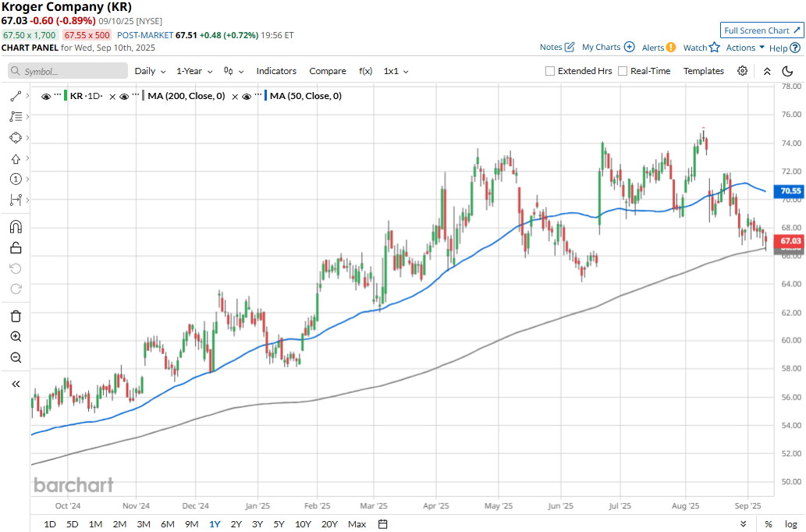Image resolution: width=806 pixels, height=532 pixels.
Task: Collapse the header with double up chevron
Action: 767,71
